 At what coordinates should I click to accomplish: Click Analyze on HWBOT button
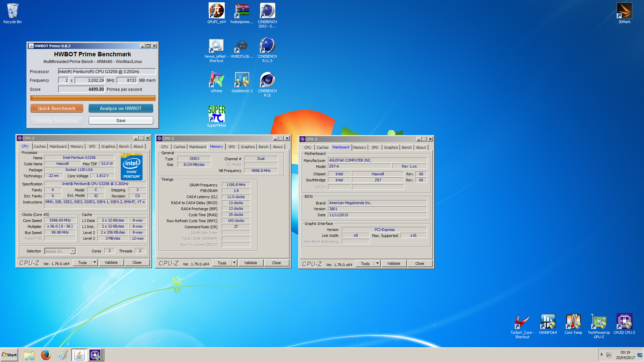[x=121, y=108]
